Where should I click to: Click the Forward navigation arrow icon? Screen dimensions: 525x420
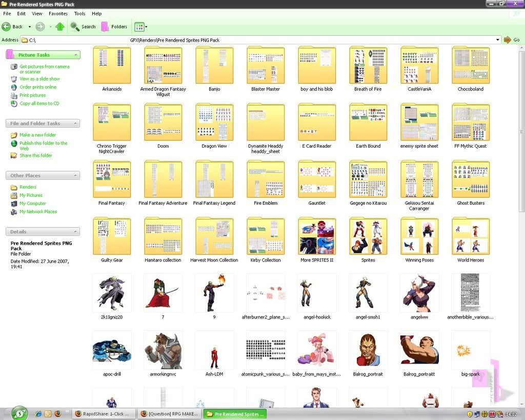pyautogui.click(x=40, y=27)
